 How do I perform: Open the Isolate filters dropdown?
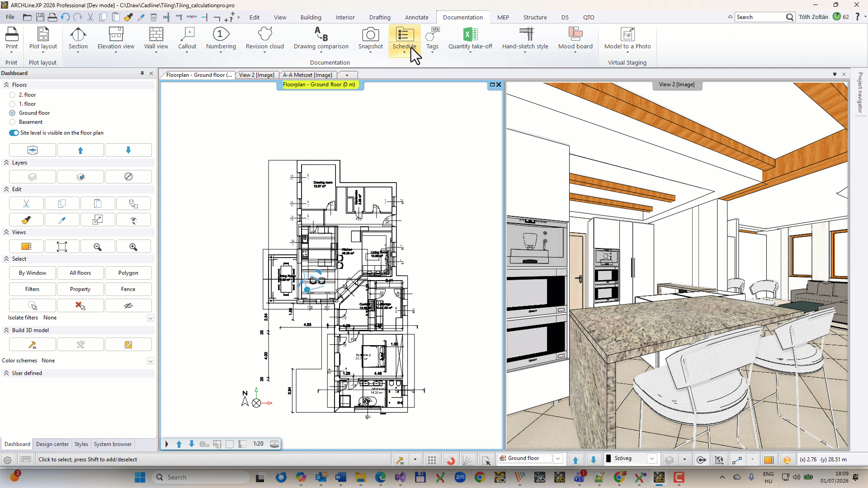(151, 318)
